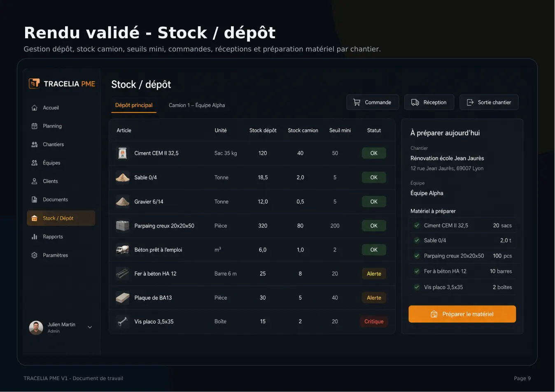
Task: Toggle the Ciment CEM II 32,5 checkmark in preparation list
Action: pyautogui.click(x=417, y=225)
